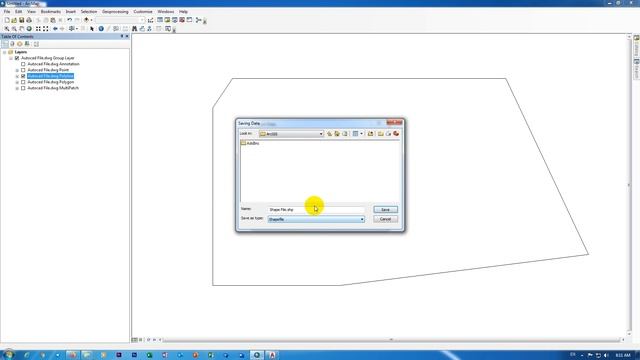Screen dimensions: 640x360
Task: Click the ArcMap taskbar icon
Action: tap(257, 355)
